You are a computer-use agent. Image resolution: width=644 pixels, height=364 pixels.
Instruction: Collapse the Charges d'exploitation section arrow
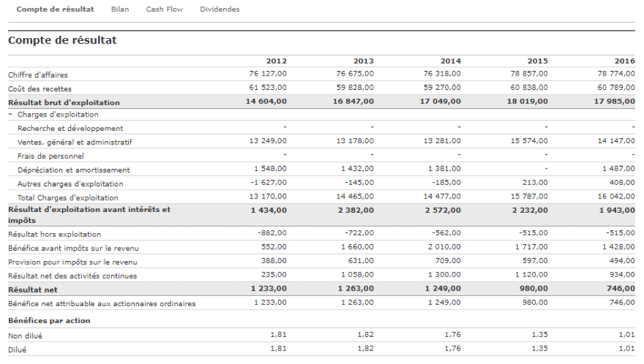click(11, 115)
